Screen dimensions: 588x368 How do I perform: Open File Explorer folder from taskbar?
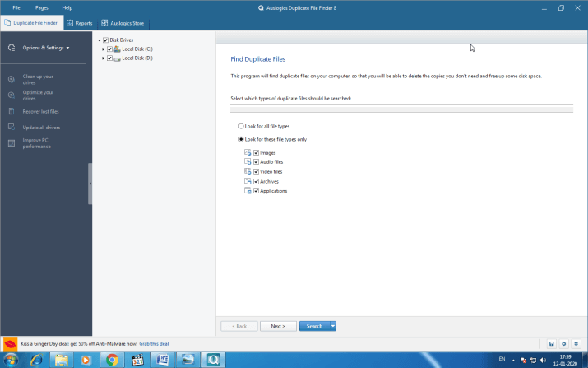[x=62, y=360]
